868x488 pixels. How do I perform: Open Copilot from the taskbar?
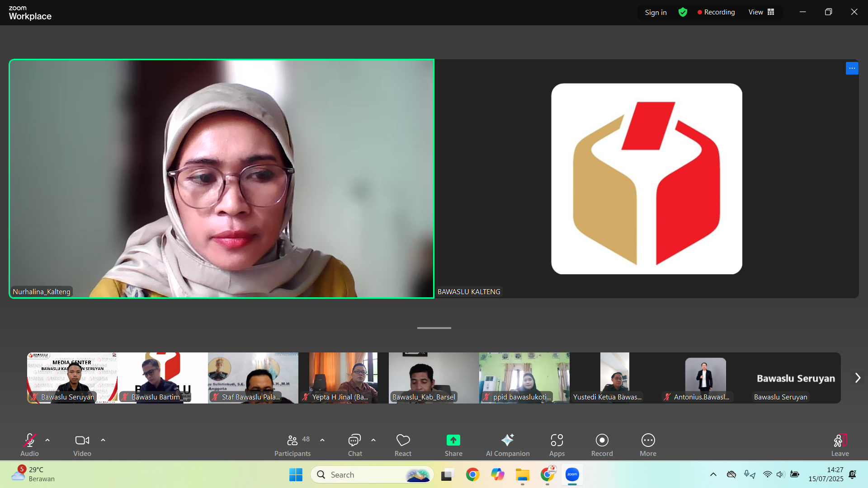[498, 475]
